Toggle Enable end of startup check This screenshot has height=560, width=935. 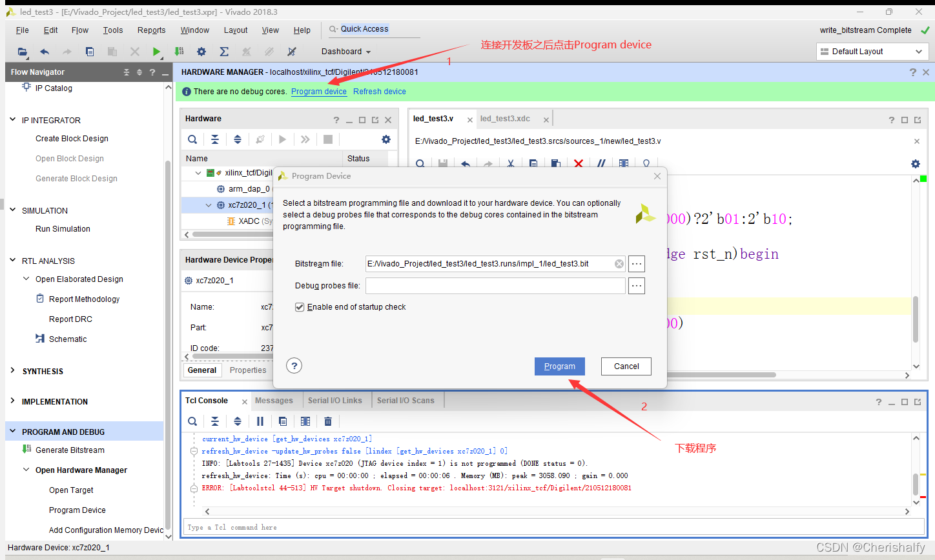point(300,307)
